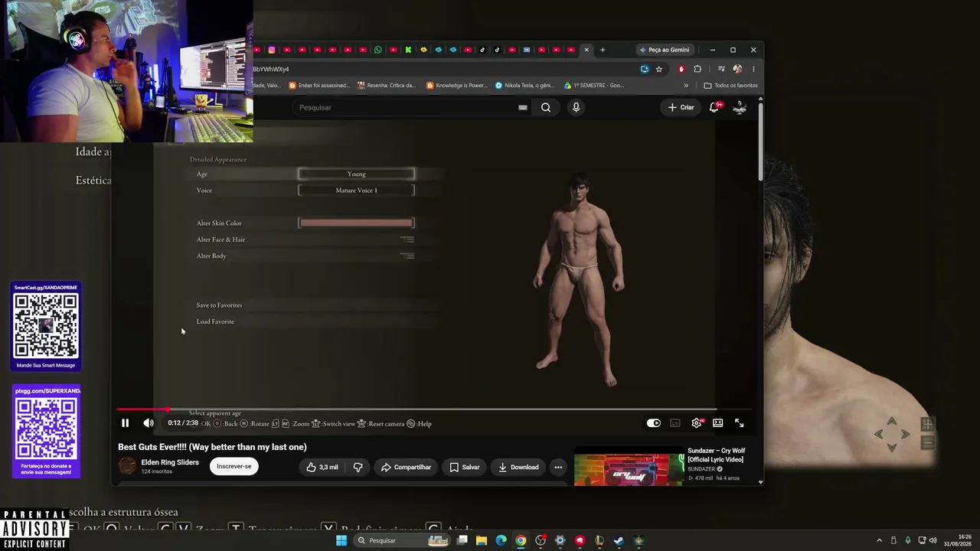Open File Explorer from the taskbar
Viewport: 980px width, 551px height.
click(x=482, y=540)
